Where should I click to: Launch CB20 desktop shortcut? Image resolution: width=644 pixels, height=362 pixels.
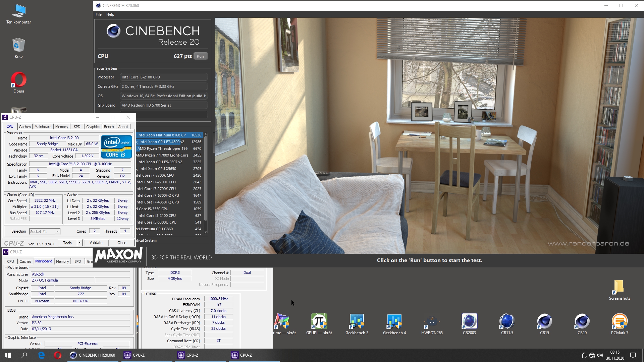582,324
